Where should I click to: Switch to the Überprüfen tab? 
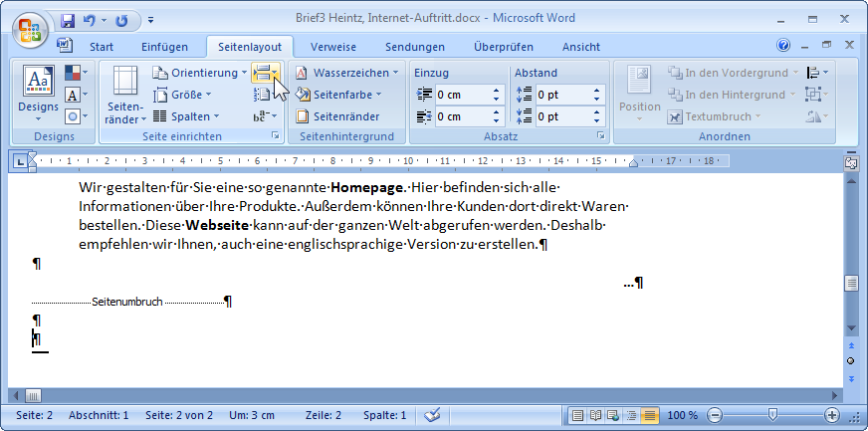click(x=504, y=47)
